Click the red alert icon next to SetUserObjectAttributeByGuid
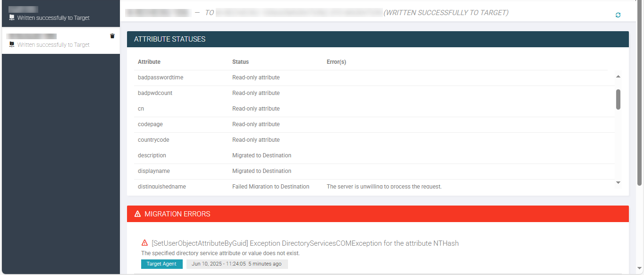This screenshot has width=644, height=275. (x=144, y=243)
